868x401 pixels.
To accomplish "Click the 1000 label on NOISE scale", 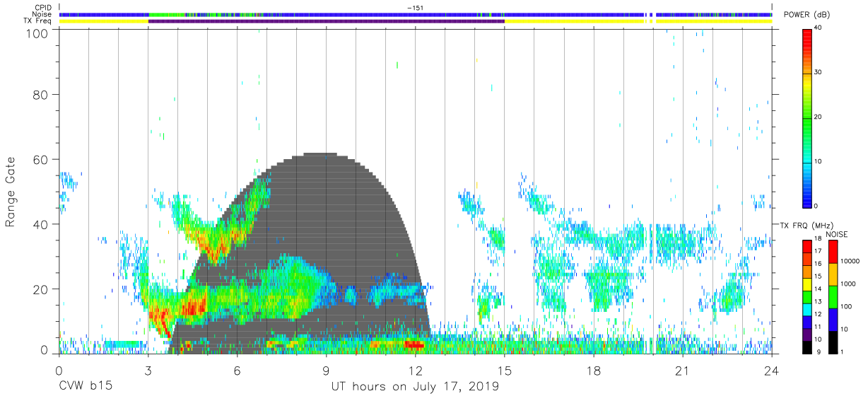I will (848, 284).
